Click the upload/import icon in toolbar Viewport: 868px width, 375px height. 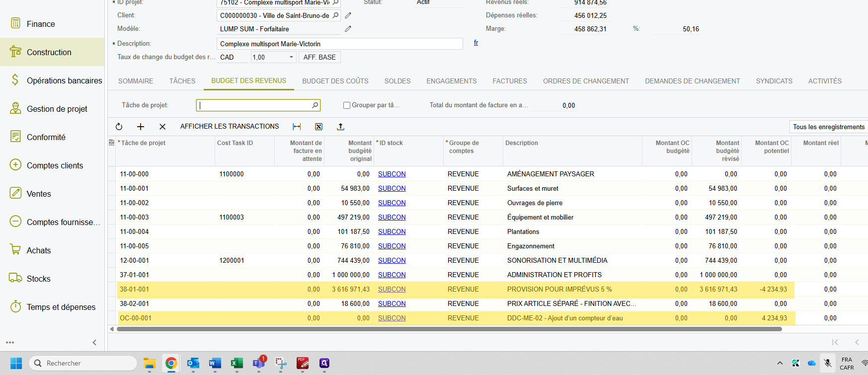tap(340, 127)
